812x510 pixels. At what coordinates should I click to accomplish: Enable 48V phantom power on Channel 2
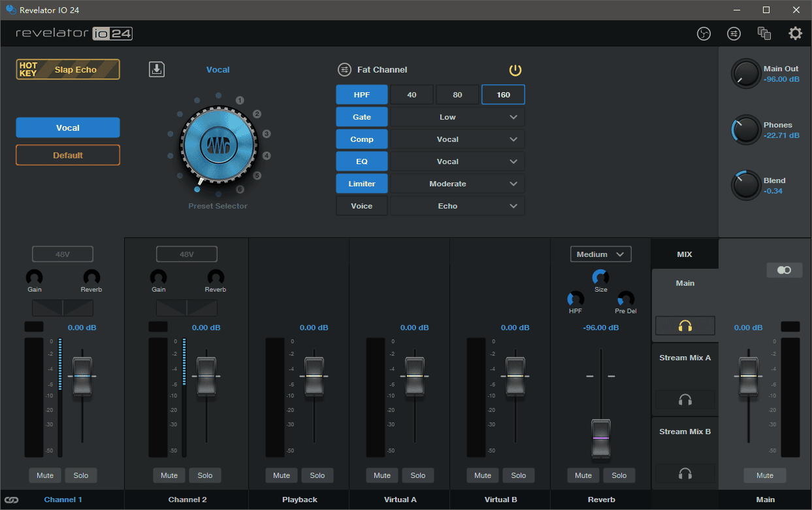pyautogui.click(x=187, y=254)
